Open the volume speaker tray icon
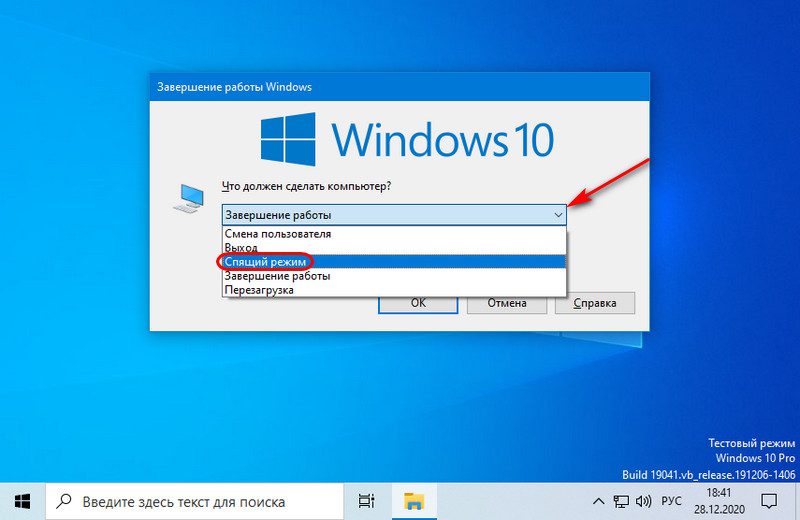The height and width of the screenshot is (520, 800). click(x=643, y=502)
